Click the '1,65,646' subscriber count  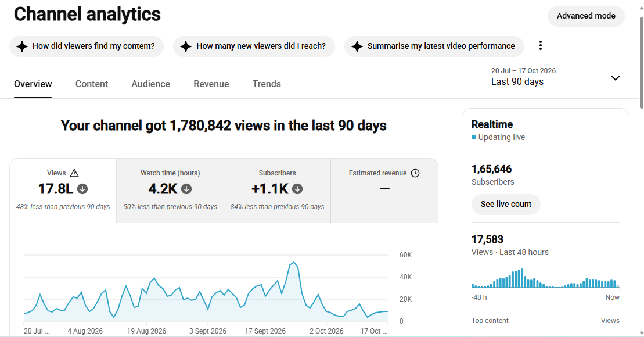[x=492, y=169]
